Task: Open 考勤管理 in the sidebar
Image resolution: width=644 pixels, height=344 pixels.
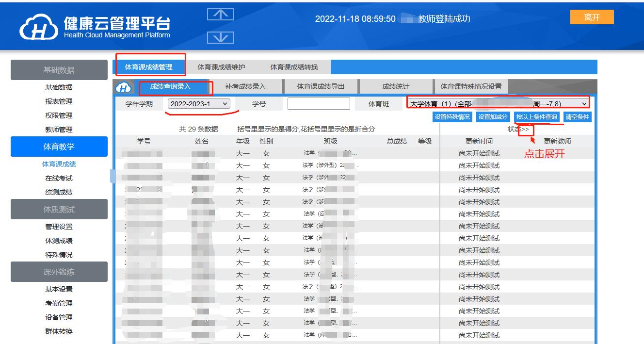Action: click(x=59, y=303)
